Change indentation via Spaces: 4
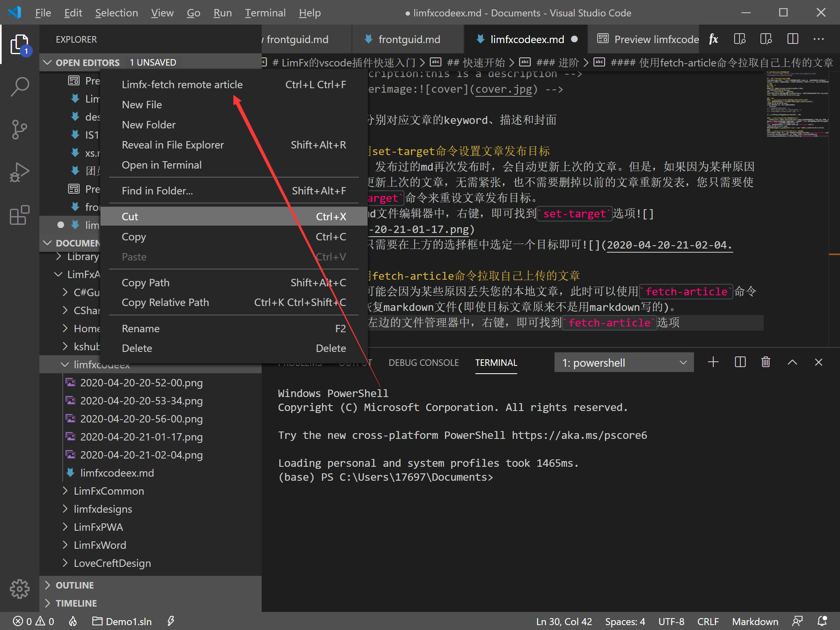This screenshot has width=840, height=630. [x=625, y=621]
